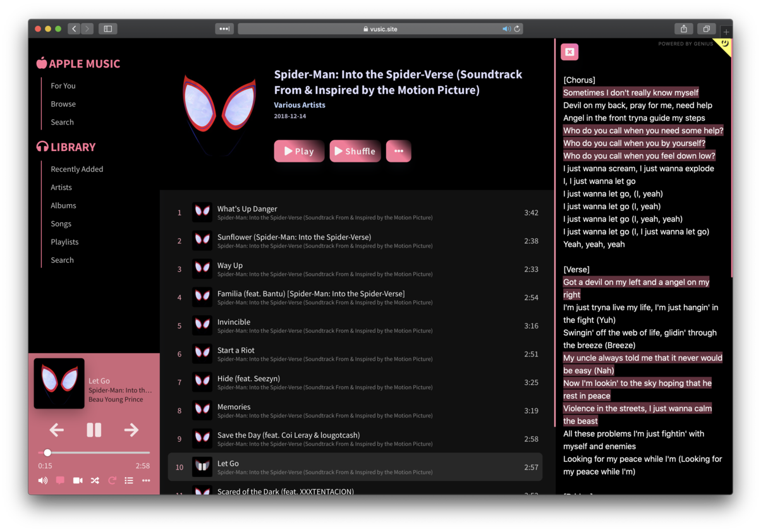
Task: Click the Way Up track artwork thumbnail
Action: pos(202,269)
